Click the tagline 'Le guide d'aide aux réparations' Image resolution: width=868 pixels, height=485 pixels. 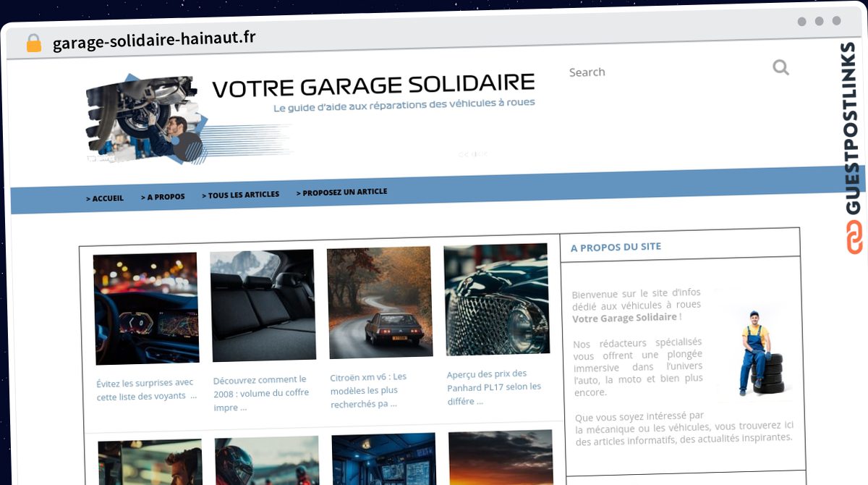[404, 104]
